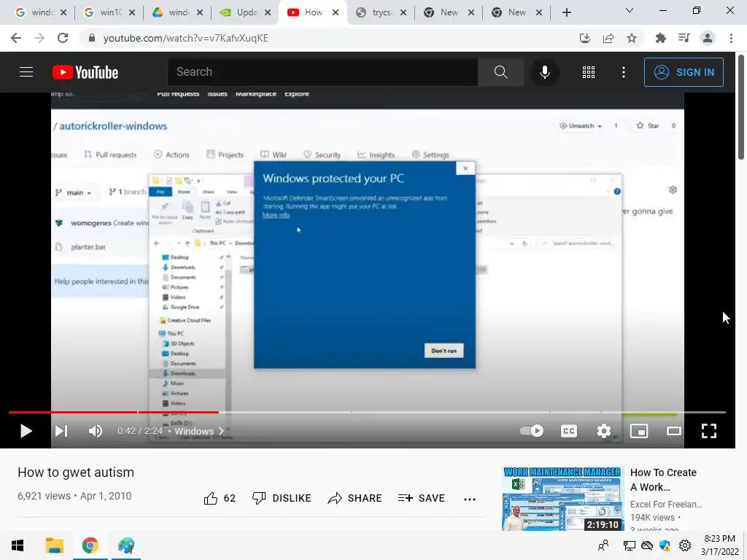The width and height of the screenshot is (747, 560).
Task: Seek along the video progress bar
Action: coord(367,412)
